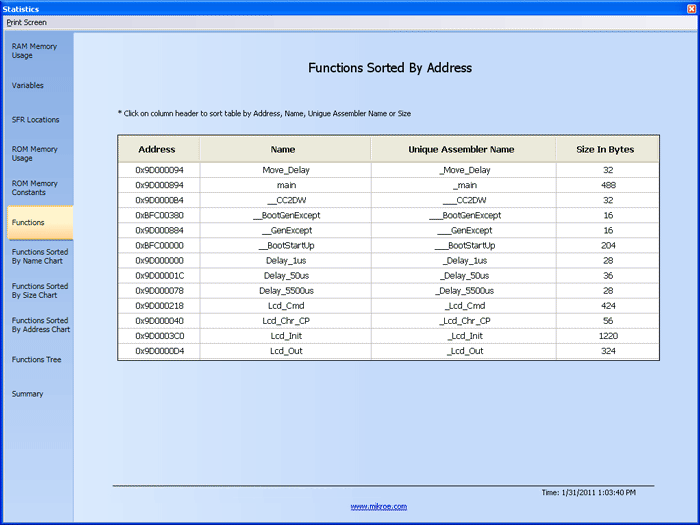
Task: Select the size value 324
Action: (608, 351)
